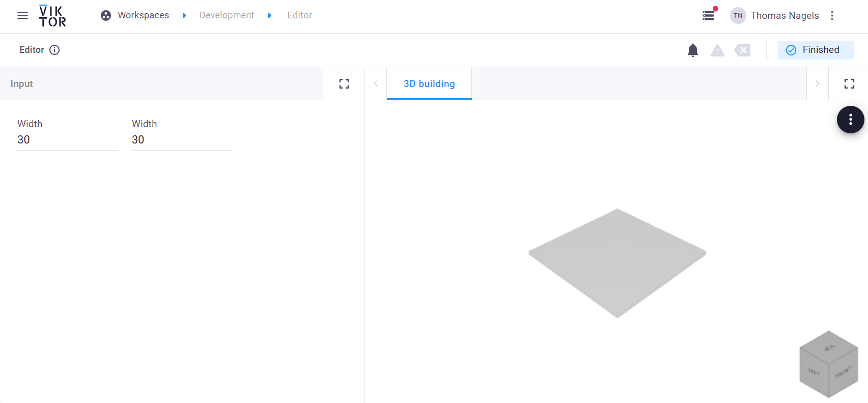Expand the 3D view to fullscreen

[x=849, y=84]
